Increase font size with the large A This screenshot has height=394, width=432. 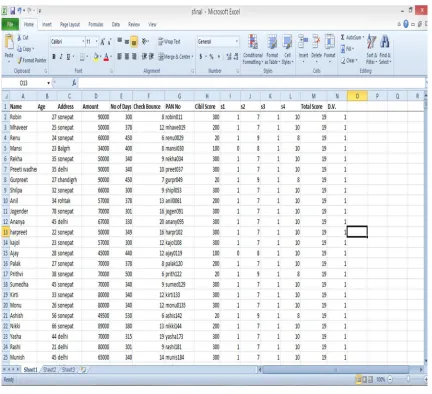pyautogui.click(x=103, y=42)
